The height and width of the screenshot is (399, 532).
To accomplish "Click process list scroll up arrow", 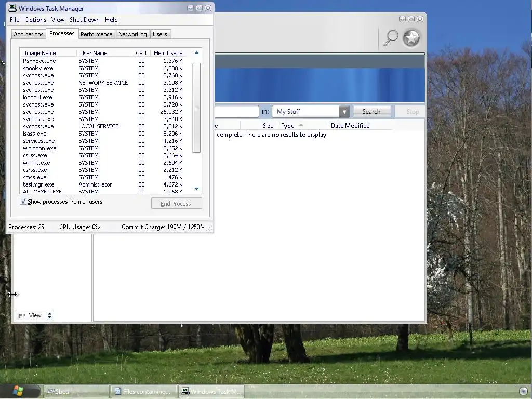I will (x=196, y=53).
